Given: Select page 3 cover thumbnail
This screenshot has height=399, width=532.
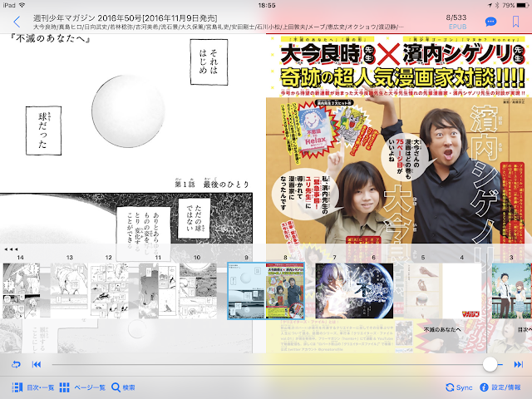Looking at the screenshot, I should [x=512, y=291].
